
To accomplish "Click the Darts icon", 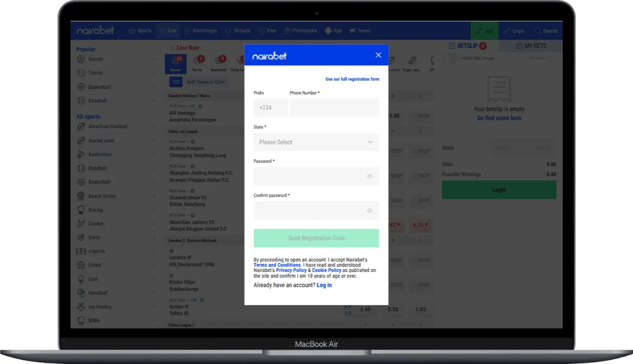I will 81,237.
